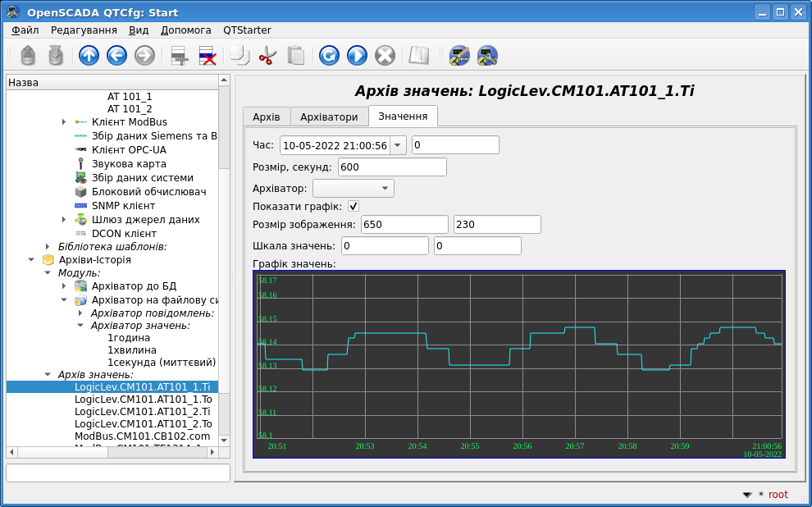Click the OpenSCADA window title bar icon
The image size is (812, 507).
[x=13, y=12]
